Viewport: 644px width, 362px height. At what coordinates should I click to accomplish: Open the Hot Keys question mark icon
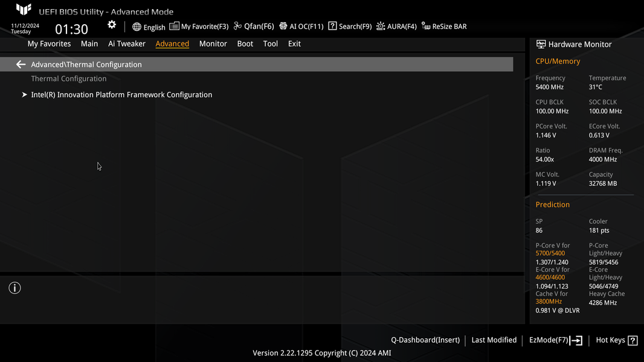633,340
